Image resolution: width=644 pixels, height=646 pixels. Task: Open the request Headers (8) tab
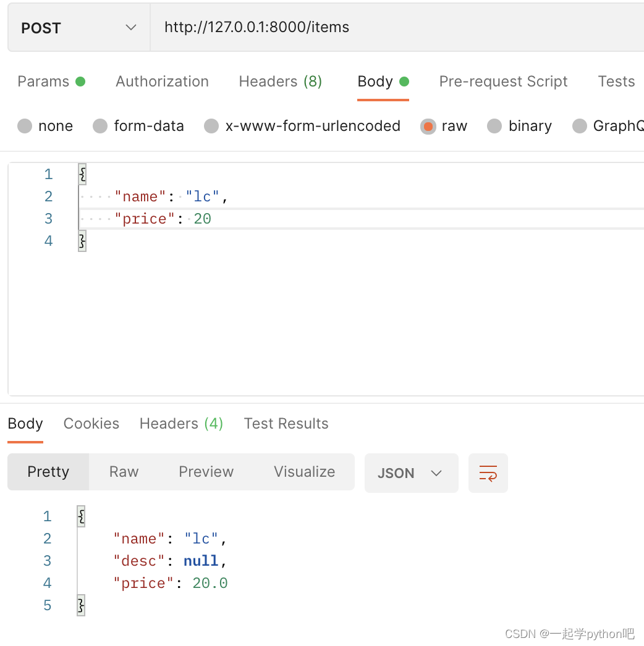tap(280, 82)
